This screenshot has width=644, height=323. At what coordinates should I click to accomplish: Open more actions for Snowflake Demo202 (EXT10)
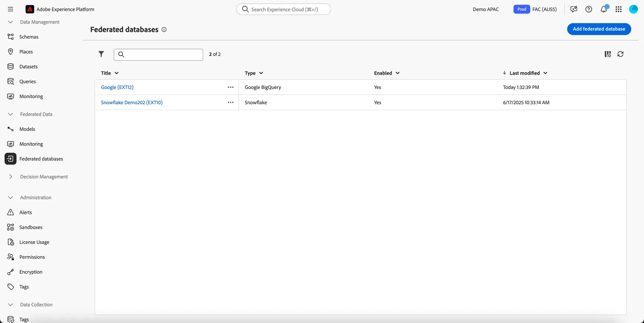[x=231, y=103]
